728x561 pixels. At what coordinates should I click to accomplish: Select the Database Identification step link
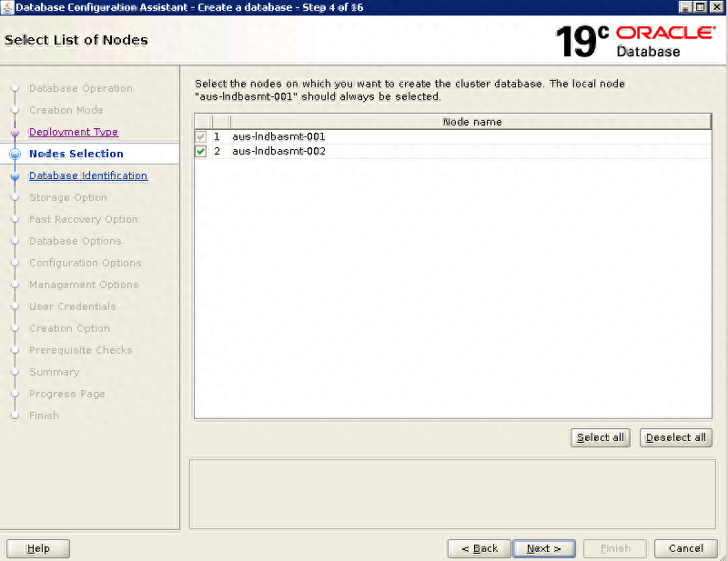coord(87,175)
